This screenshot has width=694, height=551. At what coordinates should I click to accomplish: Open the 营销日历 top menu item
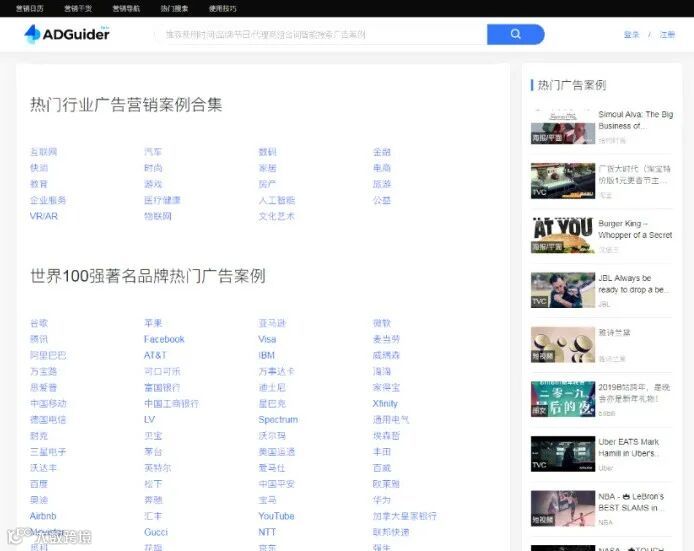30,8
